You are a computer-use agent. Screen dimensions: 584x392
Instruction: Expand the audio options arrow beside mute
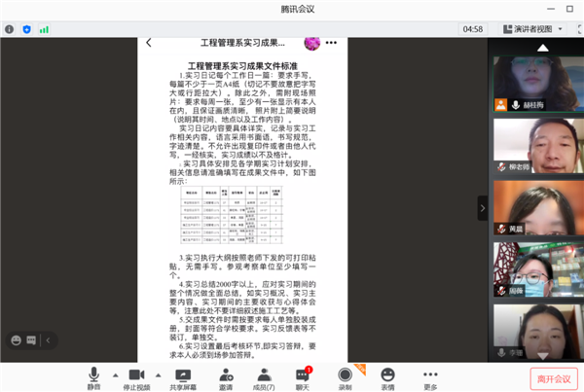click(115, 374)
